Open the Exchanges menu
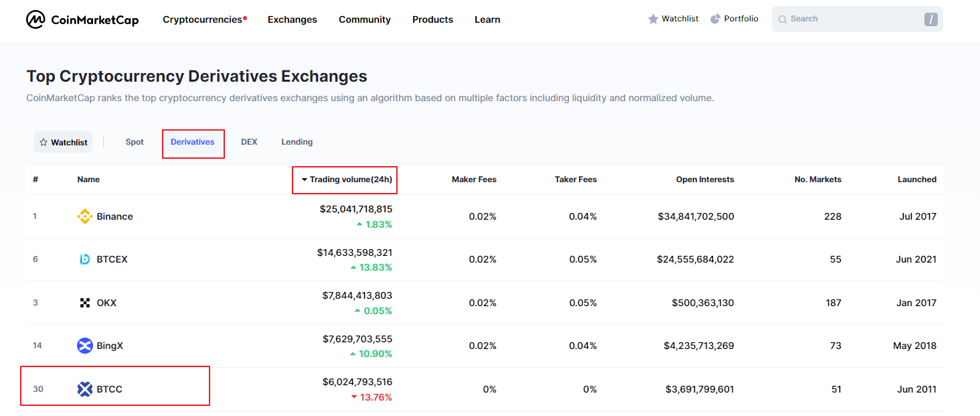The width and height of the screenshot is (980, 416). coord(293,19)
